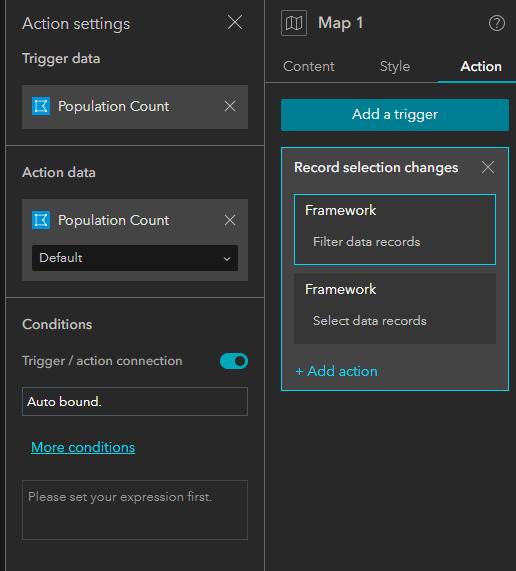This screenshot has width=516, height=571.
Task: Click the Default dropdown chevron arrow
Action: coord(227,259)
